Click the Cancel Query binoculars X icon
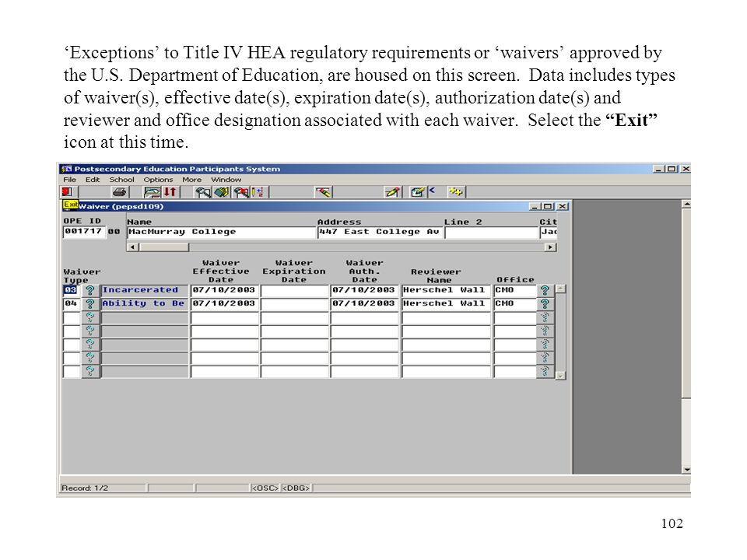This screenshot has height=560, width=747. [x=241, y=192]
